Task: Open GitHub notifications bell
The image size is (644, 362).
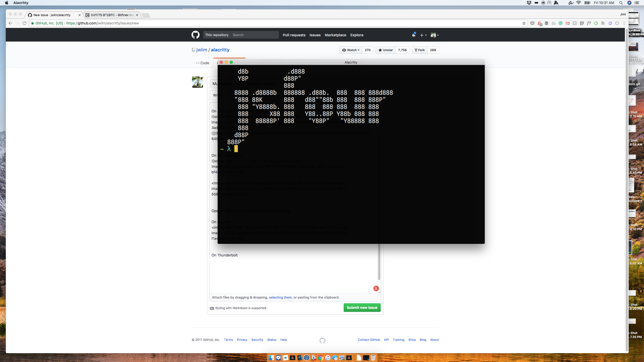Action: point(414,35)
